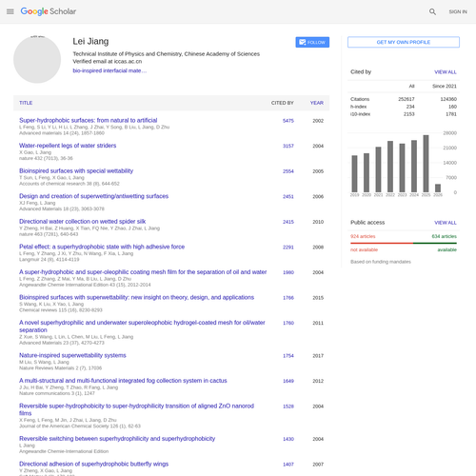
Task: Click Verified email at iccas.ac.cn text
Action: 108,62
